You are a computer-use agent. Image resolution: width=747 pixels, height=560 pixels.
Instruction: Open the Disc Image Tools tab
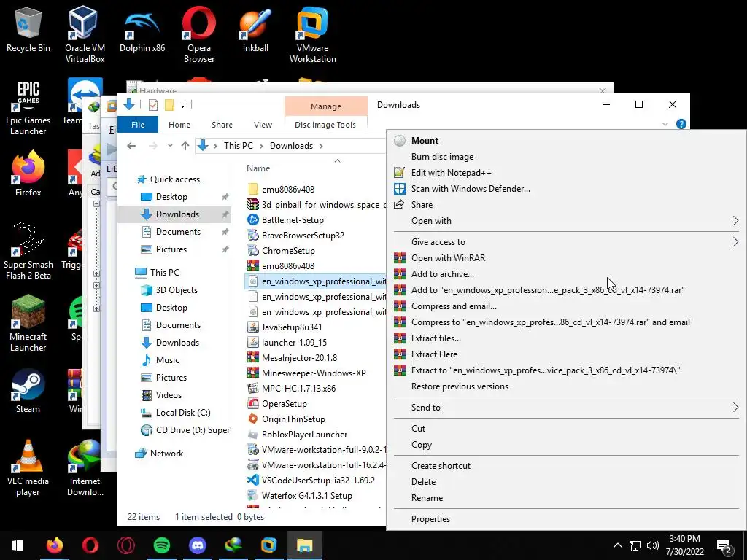coord(325,125)
